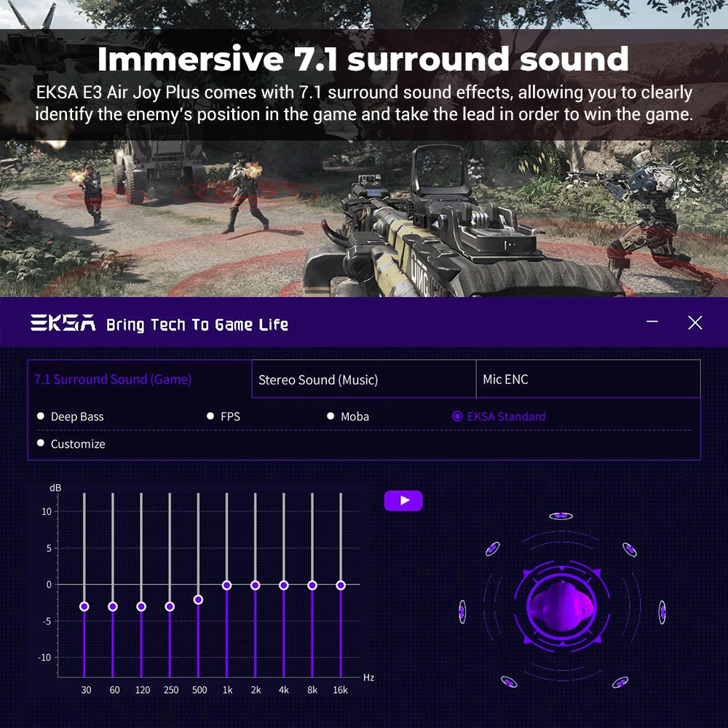The image size is (728, 728).
Task: Click the front left speaker icon
Action: coord(493,549)
